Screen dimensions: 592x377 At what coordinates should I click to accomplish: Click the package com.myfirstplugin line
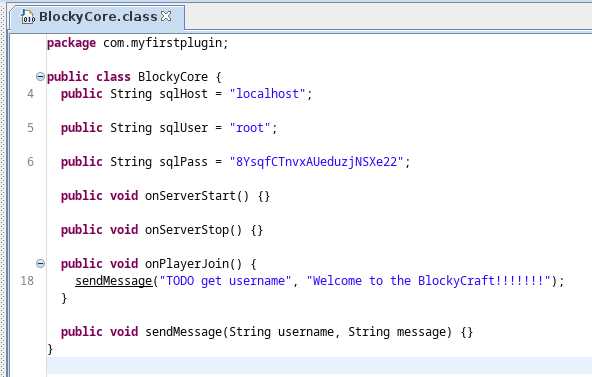point(138,43)
